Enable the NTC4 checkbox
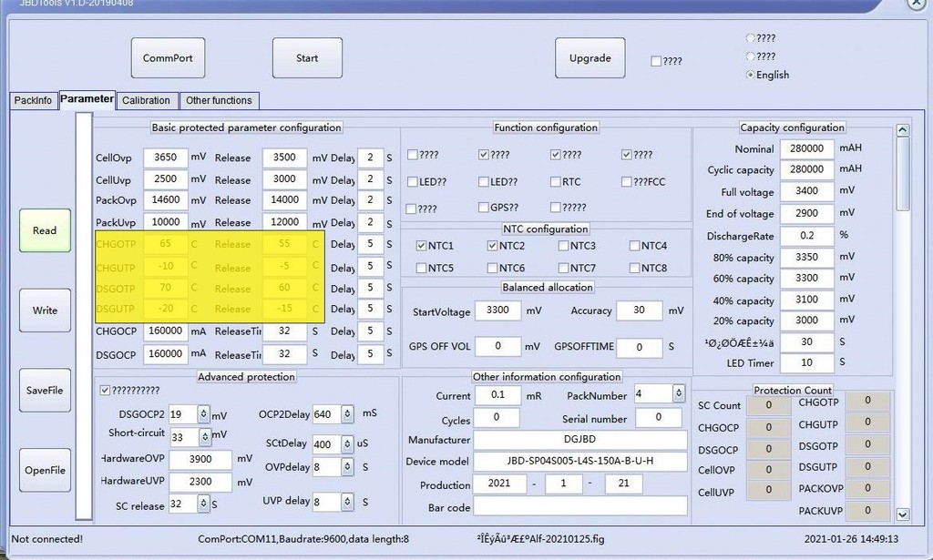 tap(635, 246)
